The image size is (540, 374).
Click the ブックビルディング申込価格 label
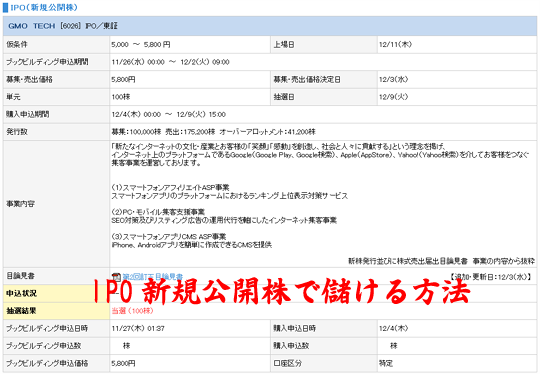[47, 363]
